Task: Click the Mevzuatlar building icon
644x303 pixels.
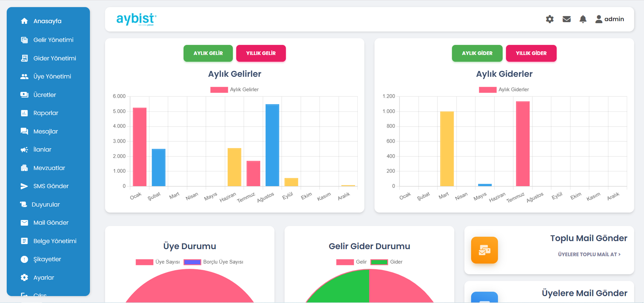Action: click(24, 168)
